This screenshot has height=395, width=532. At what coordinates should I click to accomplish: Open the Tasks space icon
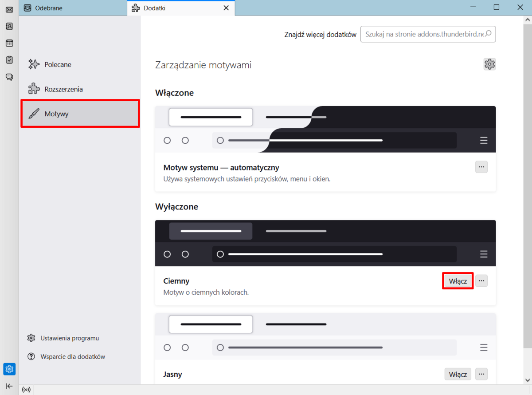[9, 59]
